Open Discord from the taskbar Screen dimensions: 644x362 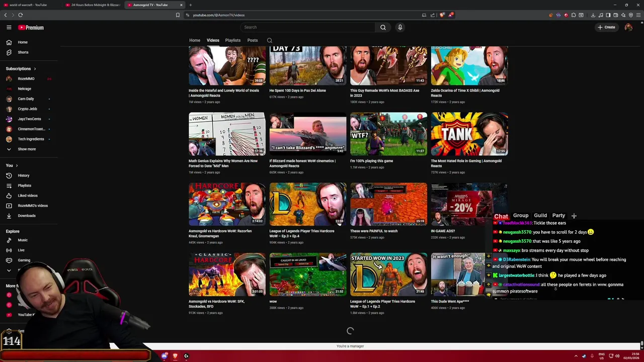(x=164, y=356)
